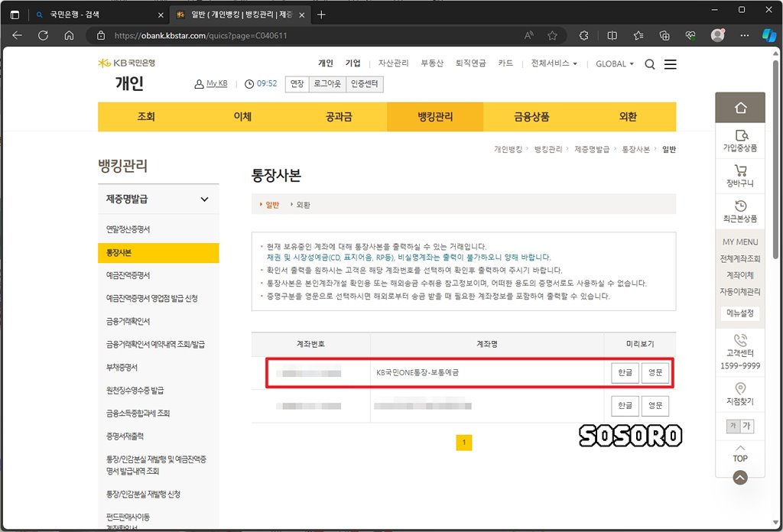Viewport: 783px width, 532px height.
Task: Open the 금융상품 main menu
Action: (x=531, y=117)
